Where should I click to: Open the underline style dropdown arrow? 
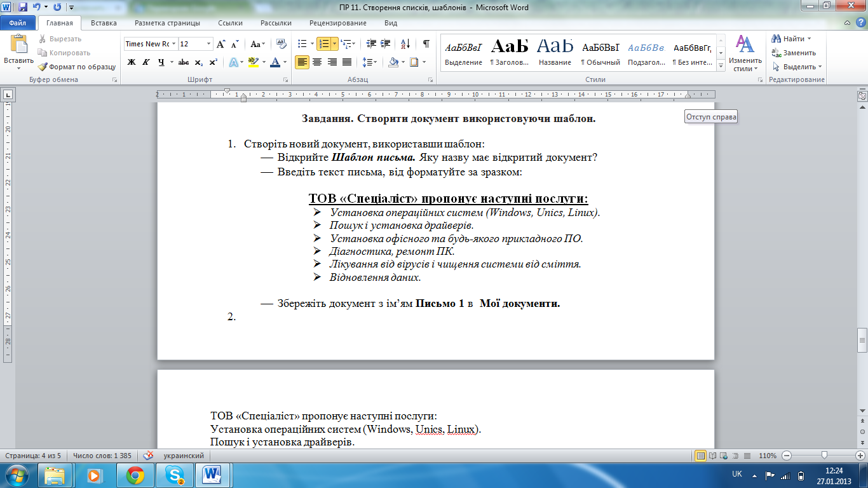[171, 62]
